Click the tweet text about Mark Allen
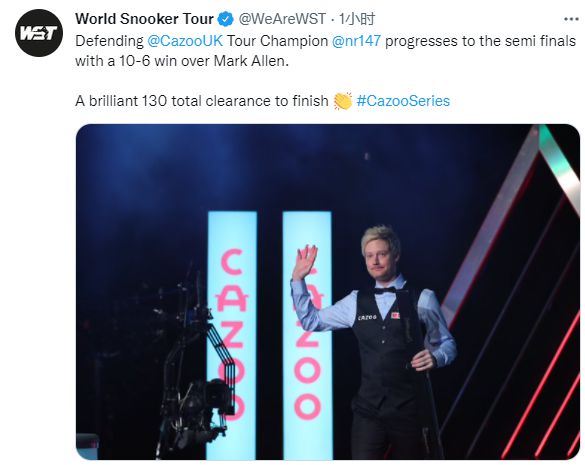Image resolution: width=585 pixels, height=465 pixels. tap(325, 50)
